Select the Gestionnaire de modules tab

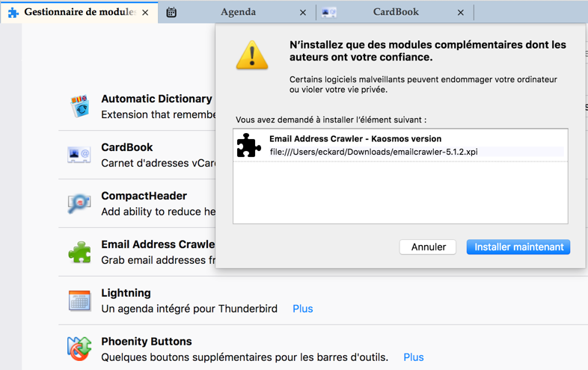tap(79, 12)
